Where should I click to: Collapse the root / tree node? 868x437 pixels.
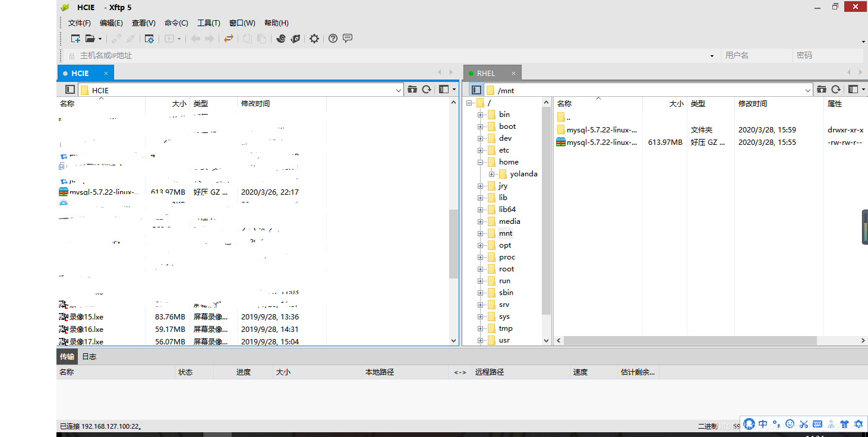point(469,103)
